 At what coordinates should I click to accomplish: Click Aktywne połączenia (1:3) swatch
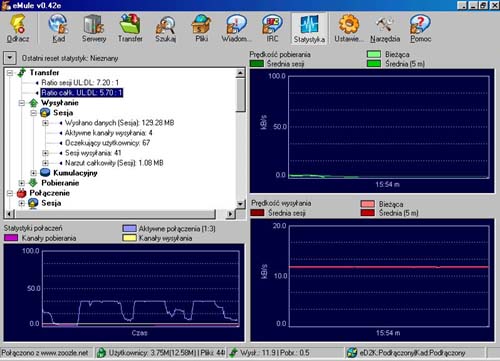coord(130,228)
